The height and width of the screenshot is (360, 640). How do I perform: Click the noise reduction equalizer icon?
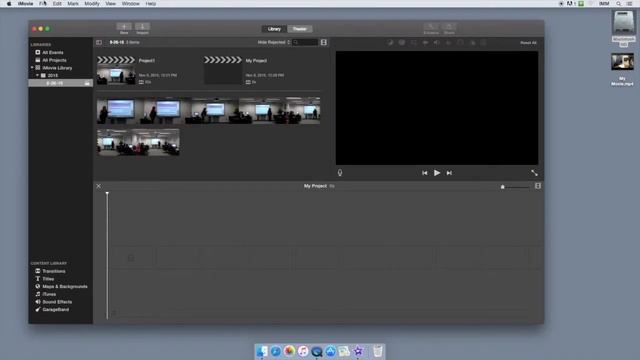[449, 42]
